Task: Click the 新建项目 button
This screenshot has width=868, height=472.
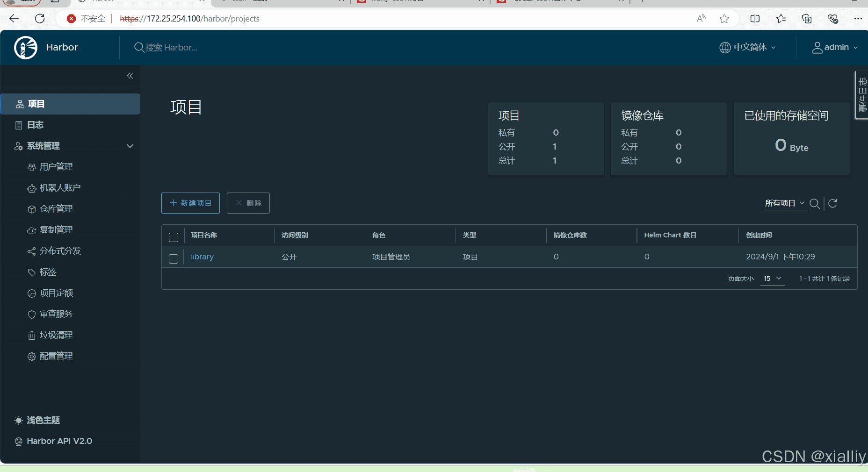Action: [x=190, y=203]
